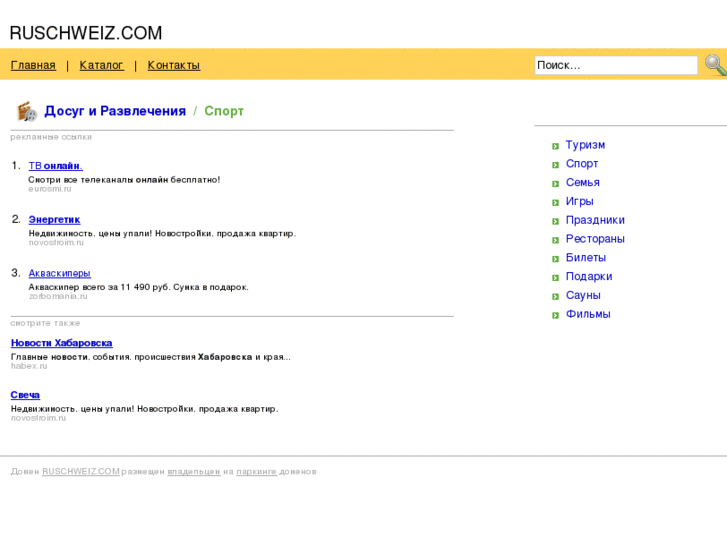
Task: Click the green arrow bullet beside Сауны
Action: pos(555,297)
